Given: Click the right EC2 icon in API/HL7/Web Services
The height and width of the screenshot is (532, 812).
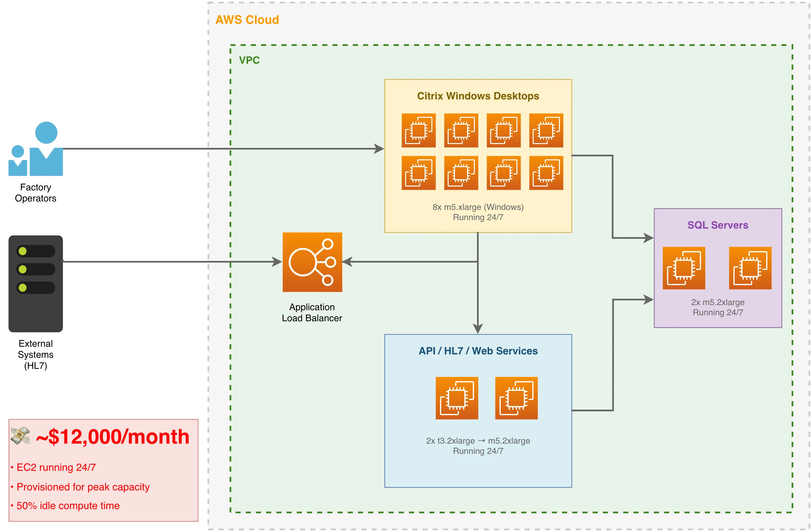Looking at the screenshot, I should click(517, 398).
